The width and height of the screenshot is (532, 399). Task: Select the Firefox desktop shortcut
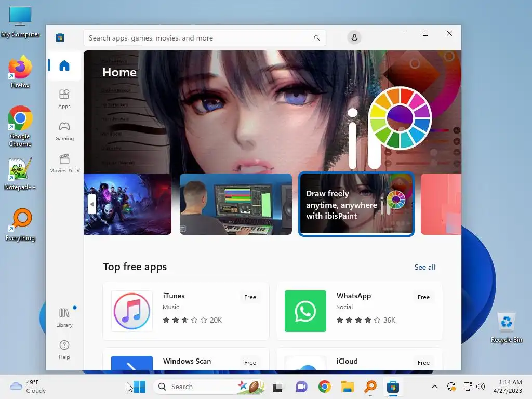point(20,72)
